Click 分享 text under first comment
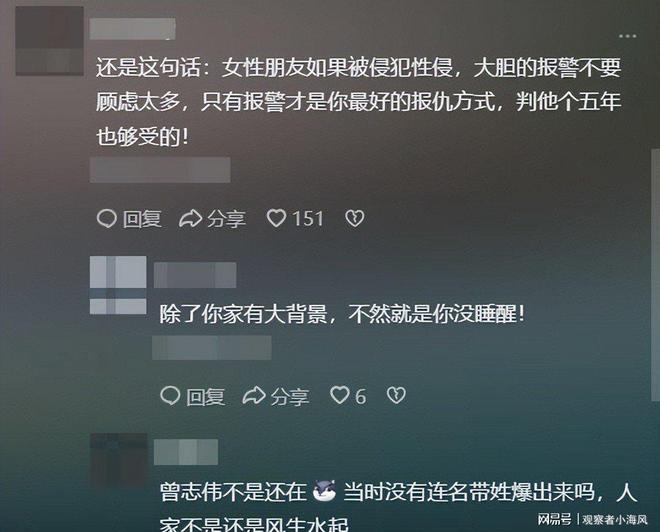Screen dimensions: 660x532 point(226,219)
